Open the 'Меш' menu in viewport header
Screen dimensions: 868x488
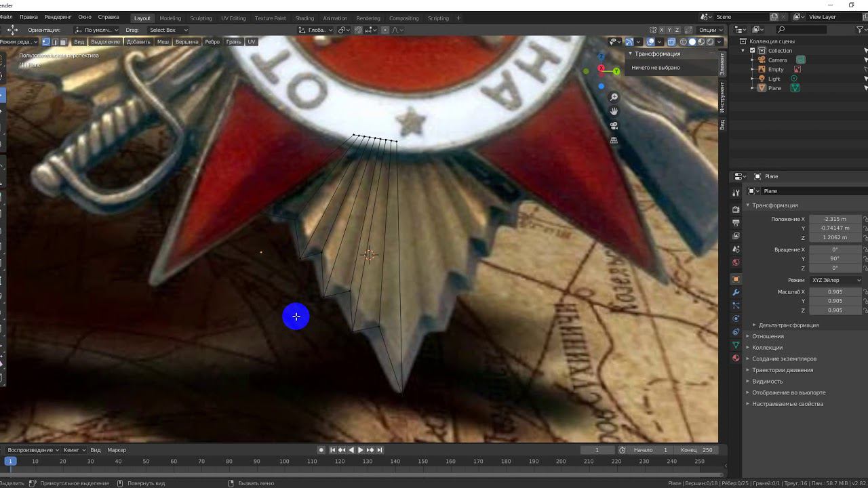163,42
